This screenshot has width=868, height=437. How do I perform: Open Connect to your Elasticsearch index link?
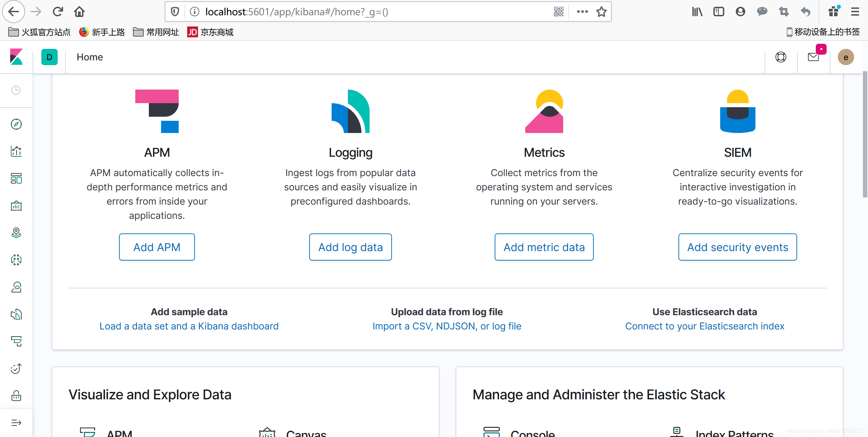tap(705, 326)
